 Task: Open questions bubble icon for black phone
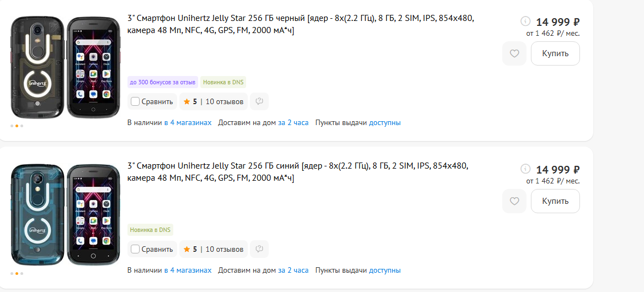pos(259,101)
